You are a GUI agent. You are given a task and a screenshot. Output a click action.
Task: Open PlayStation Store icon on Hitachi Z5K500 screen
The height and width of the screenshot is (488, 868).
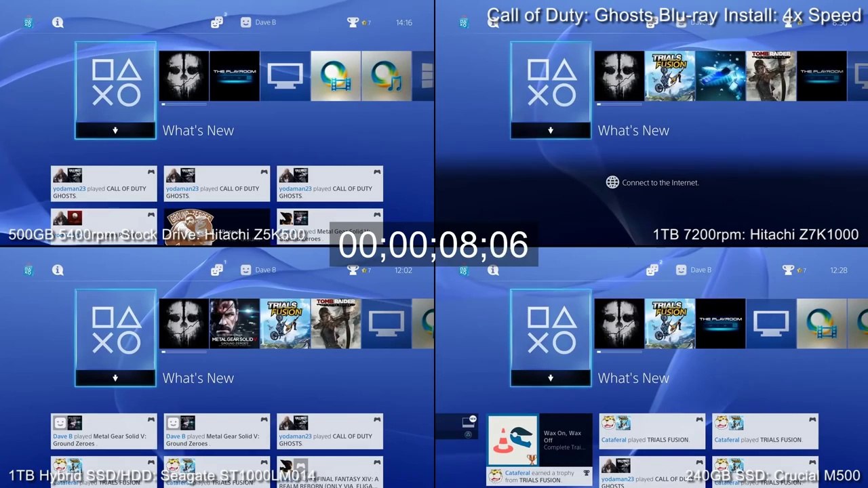coord(28,22)
